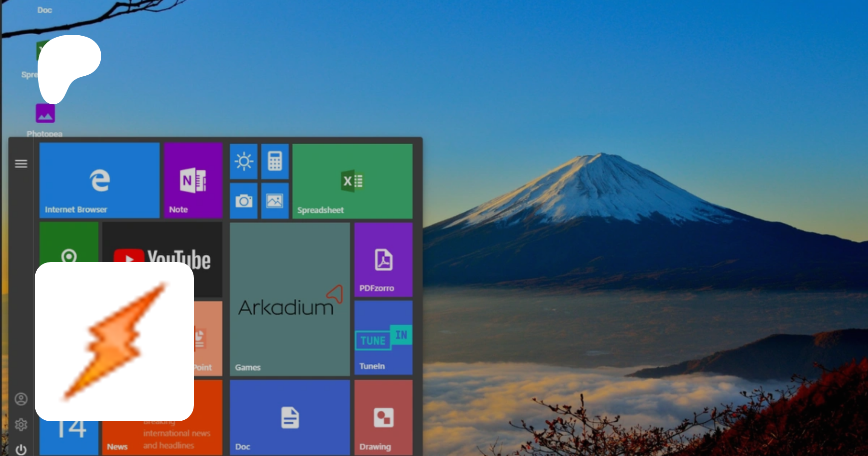
Task: Open settings gear in start sidebar
Action: 21,425
